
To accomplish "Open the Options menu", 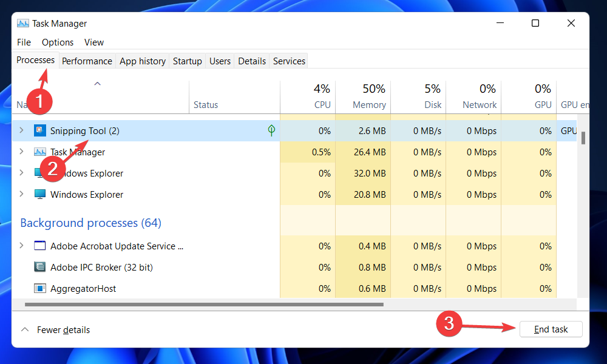I will (x=58, y=42).
